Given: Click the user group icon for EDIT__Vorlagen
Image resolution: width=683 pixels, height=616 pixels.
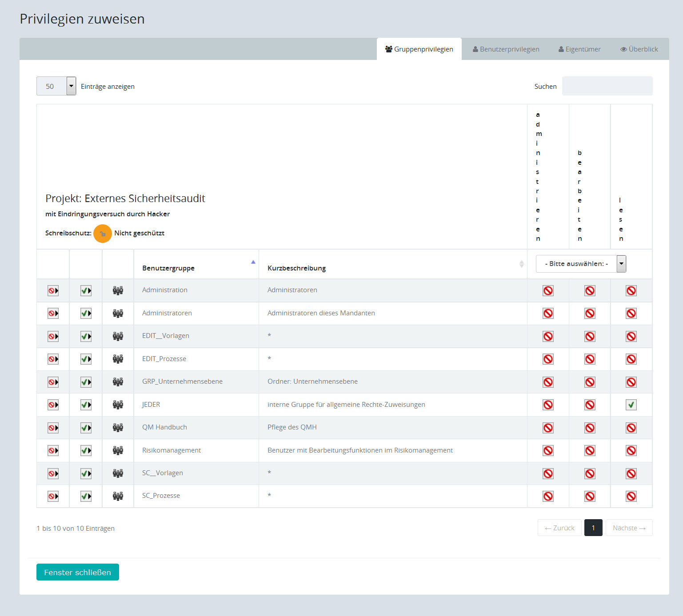Looking at the screenshot, I should click(118, 336).
